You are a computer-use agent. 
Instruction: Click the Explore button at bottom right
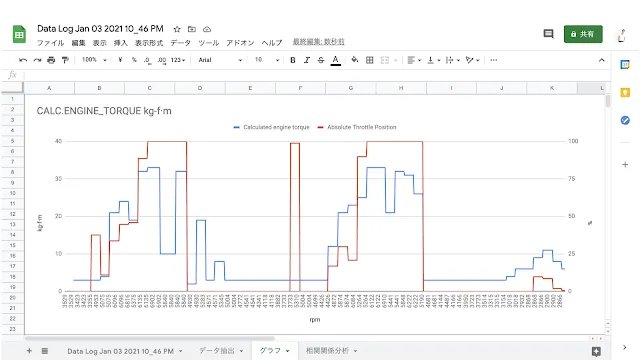coord(596,351)
